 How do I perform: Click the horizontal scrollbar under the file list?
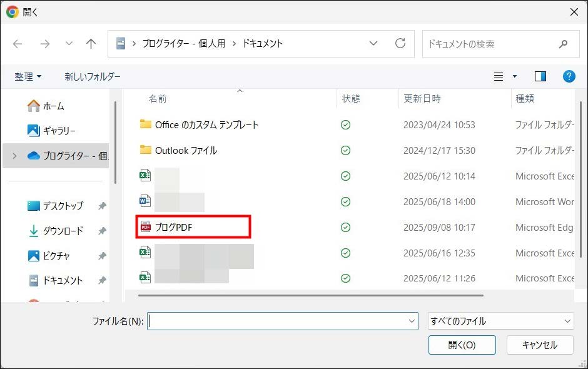pos(310,295)
